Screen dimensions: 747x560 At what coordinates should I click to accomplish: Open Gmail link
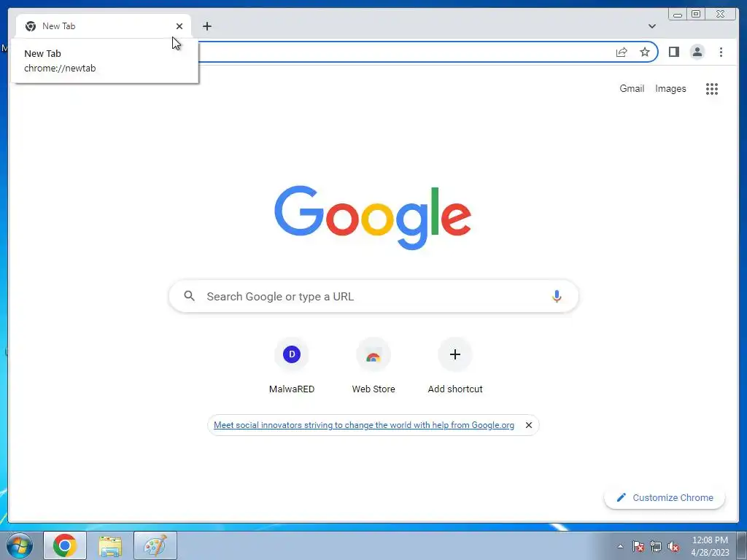(632, 88)
